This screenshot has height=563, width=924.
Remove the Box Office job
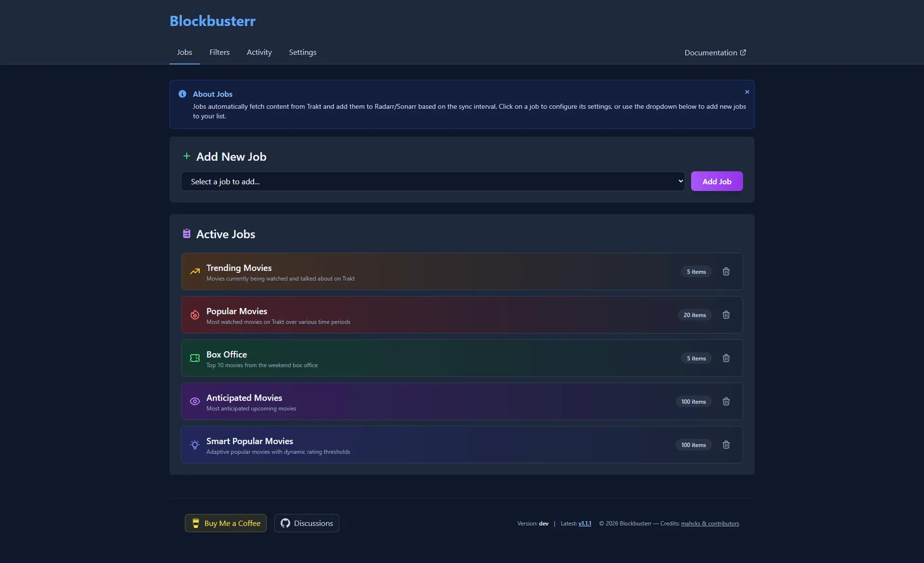coord(726,358)
